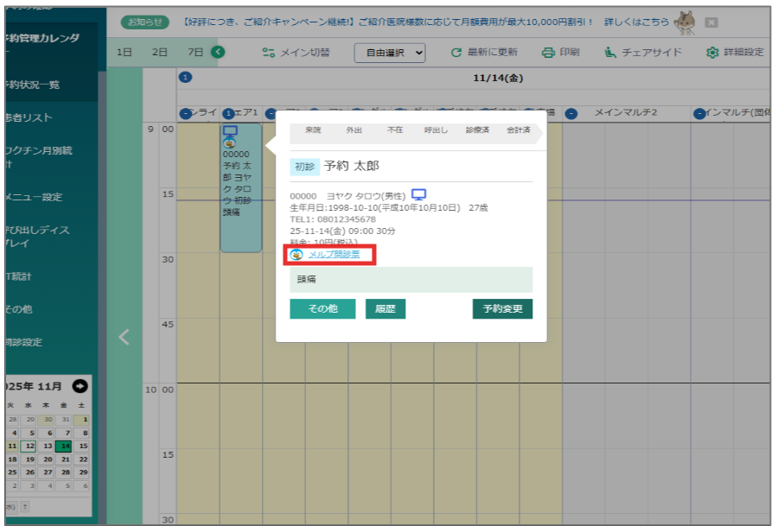Open チェアサイド view icon
Image resolution: width=777 pixels, height=532 pixels.
point(610,53)
